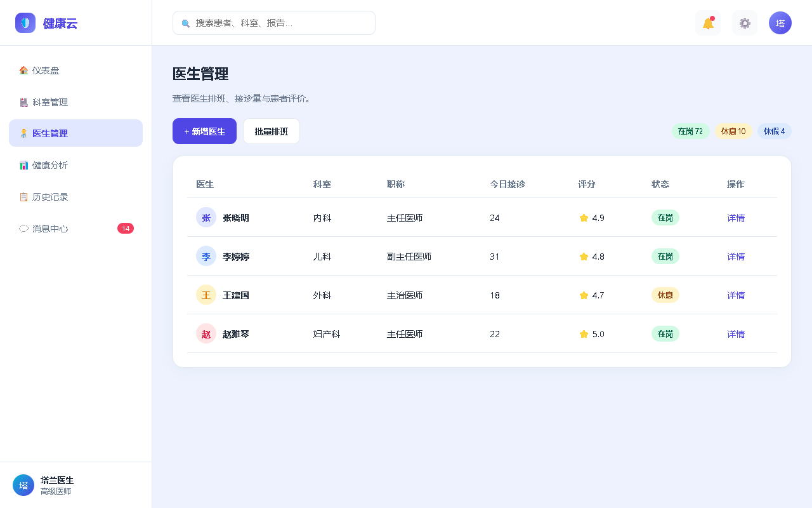This screenshot has height=508, width=812.
Task: Click the 副主任医师 title cell
Action: (409, 257)
